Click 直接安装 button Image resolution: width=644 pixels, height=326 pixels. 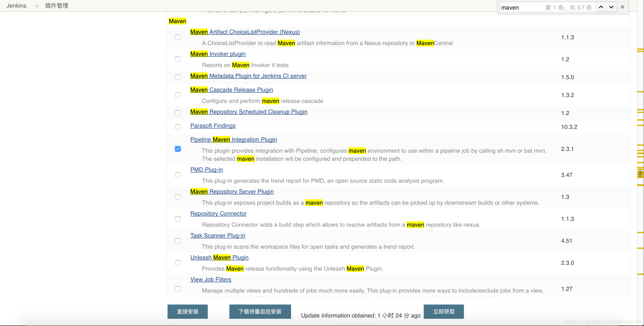pyautogui.click(x=187, y=311)
